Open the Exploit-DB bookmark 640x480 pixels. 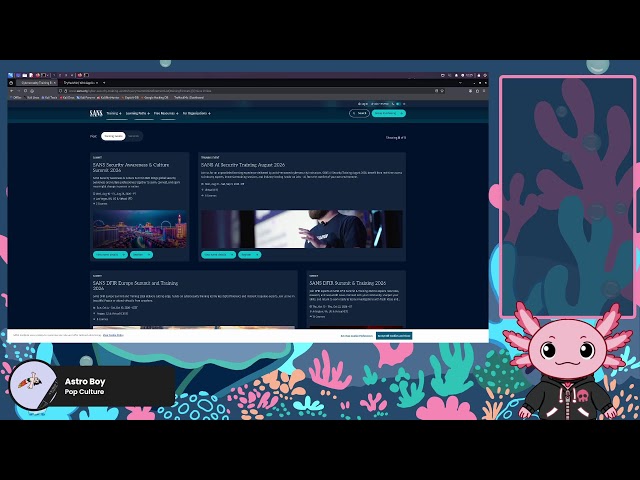coord(130,98)
